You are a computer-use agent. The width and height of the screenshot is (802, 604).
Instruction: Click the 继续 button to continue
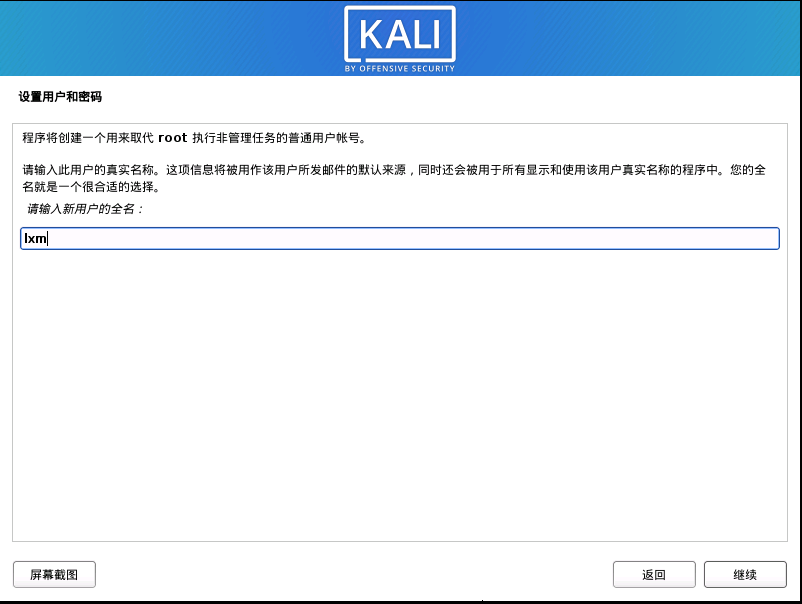745,574
